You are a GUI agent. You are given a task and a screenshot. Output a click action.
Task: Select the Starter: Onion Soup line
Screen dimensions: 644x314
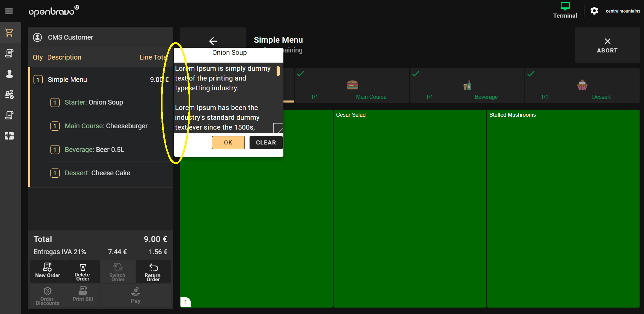110,102
